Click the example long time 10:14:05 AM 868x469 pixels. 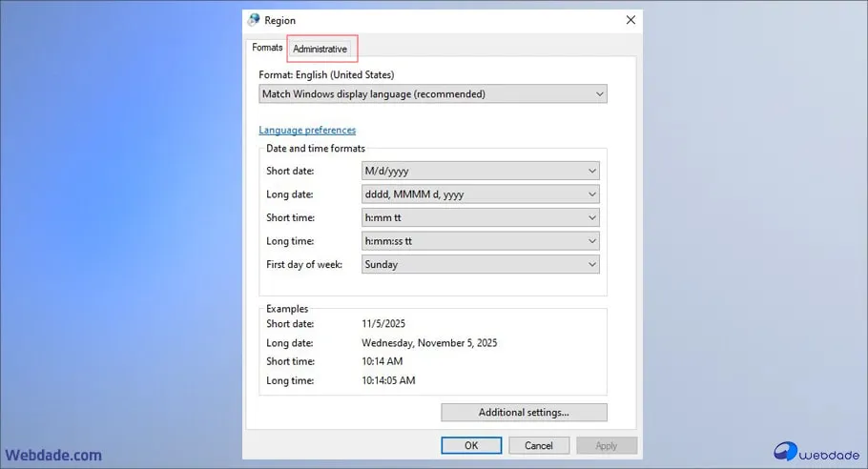click(x=388, y=380)
